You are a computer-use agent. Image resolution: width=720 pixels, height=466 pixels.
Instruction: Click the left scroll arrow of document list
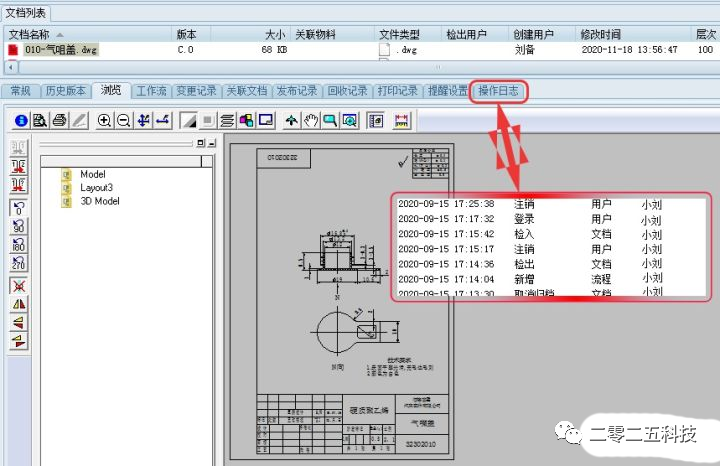pyautogui.click(x=11, y=67)
